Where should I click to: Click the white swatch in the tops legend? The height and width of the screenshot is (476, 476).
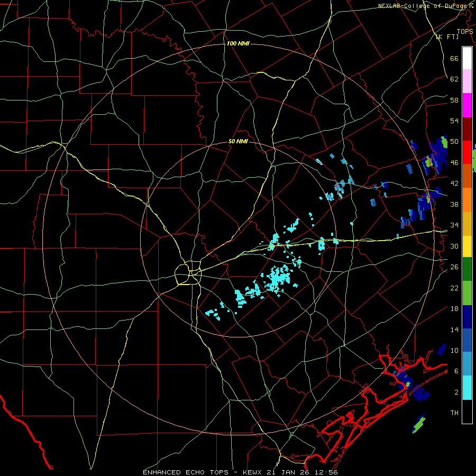tap(467, 58)
